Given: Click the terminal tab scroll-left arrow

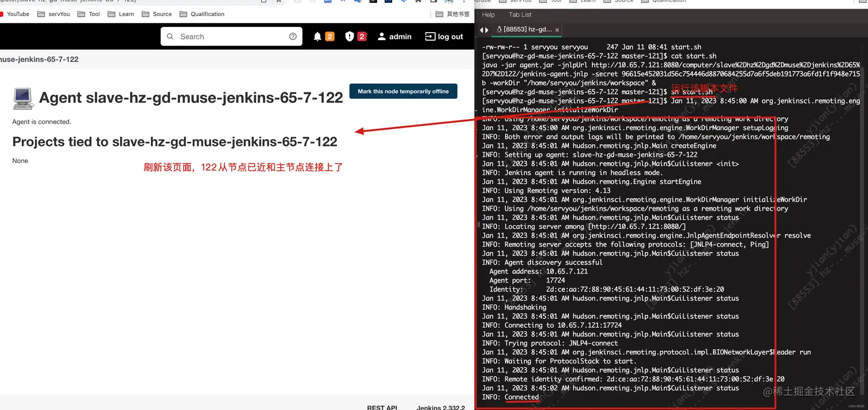Looking at the screenshot, I should (481, 29).
